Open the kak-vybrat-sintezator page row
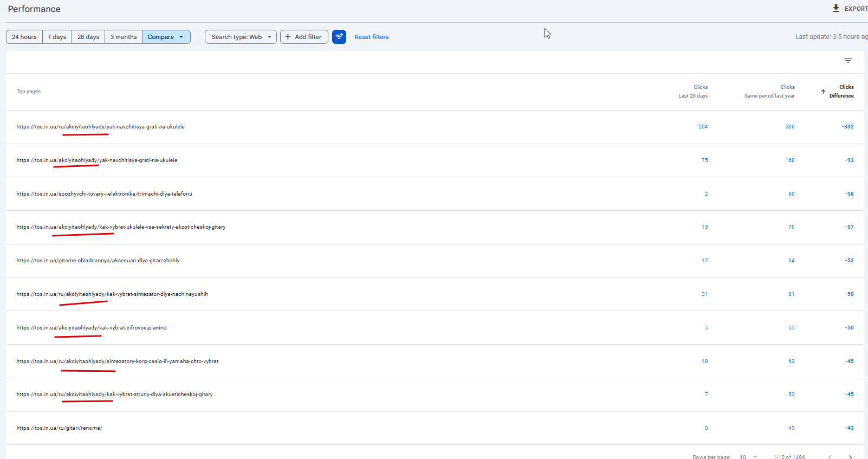This screenshot has height=459, width=868. (x=435, y=294)
